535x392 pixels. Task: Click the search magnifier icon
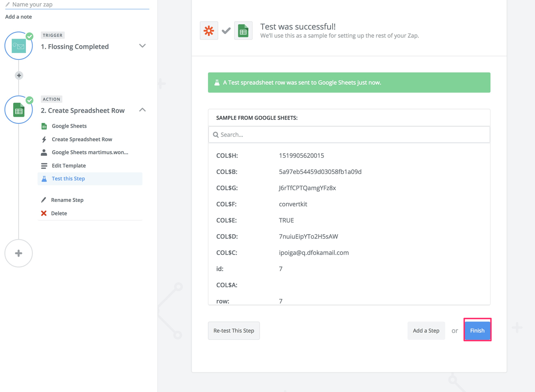(x=216, y=134)
